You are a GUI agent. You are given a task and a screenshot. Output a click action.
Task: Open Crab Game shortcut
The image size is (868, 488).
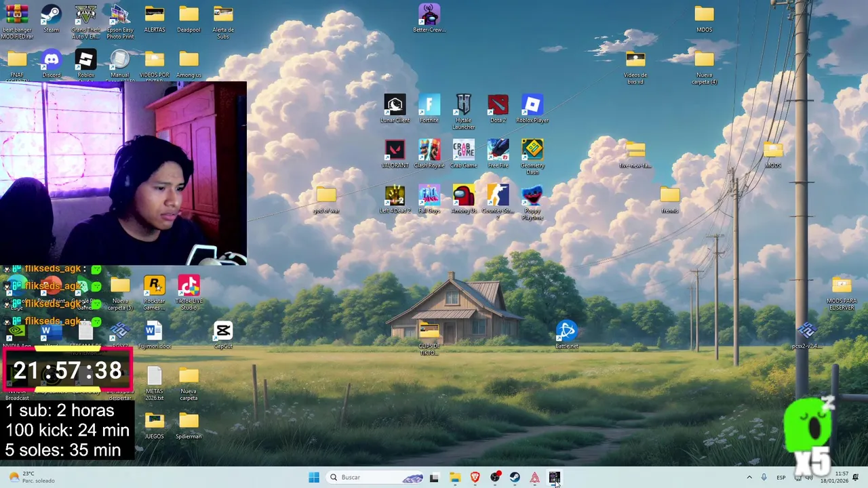[464, 154]
